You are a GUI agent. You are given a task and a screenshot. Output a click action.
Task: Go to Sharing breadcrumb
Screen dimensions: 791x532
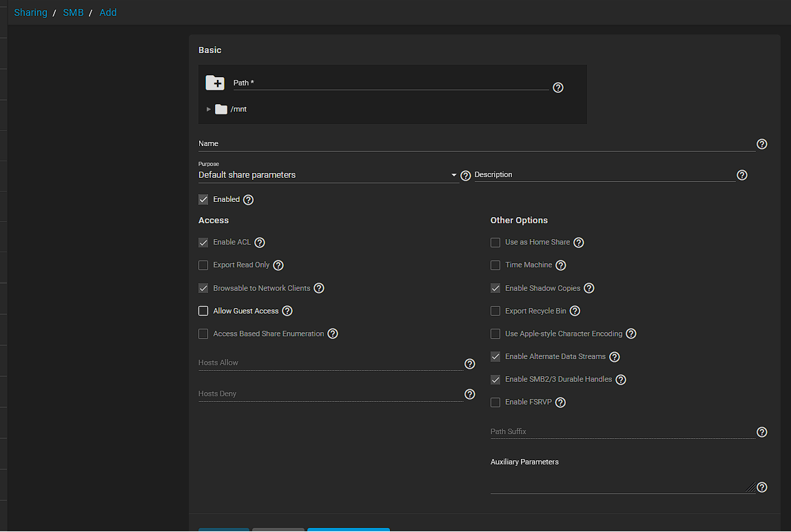(31, 12)
